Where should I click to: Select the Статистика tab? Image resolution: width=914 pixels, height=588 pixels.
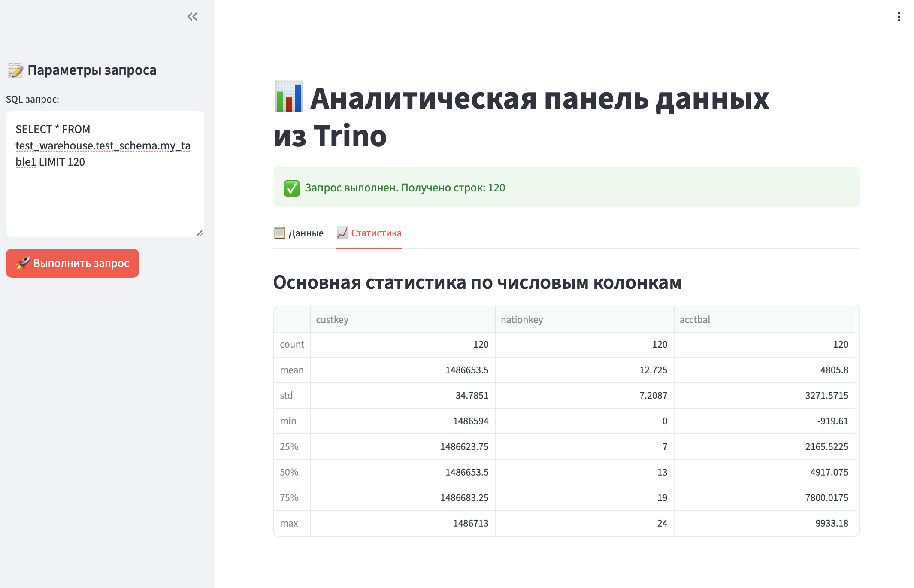376,233
